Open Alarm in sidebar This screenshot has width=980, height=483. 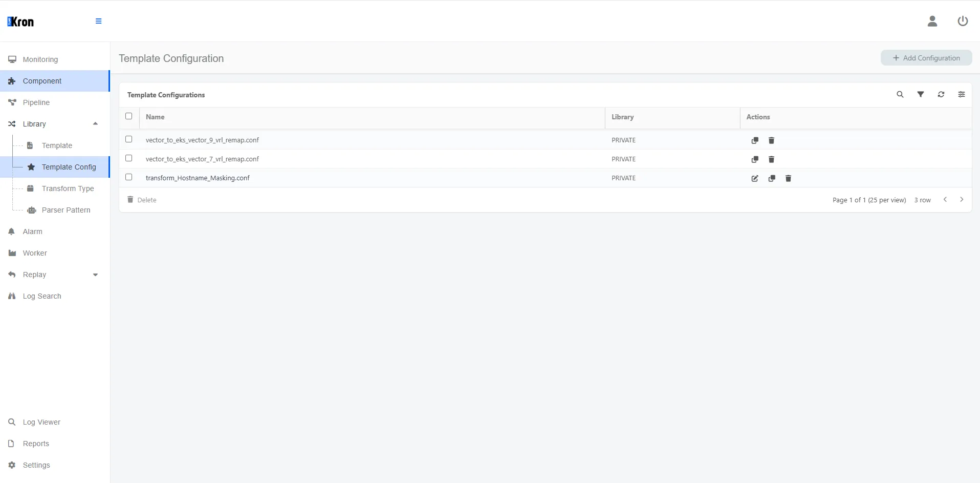[55, 232]
